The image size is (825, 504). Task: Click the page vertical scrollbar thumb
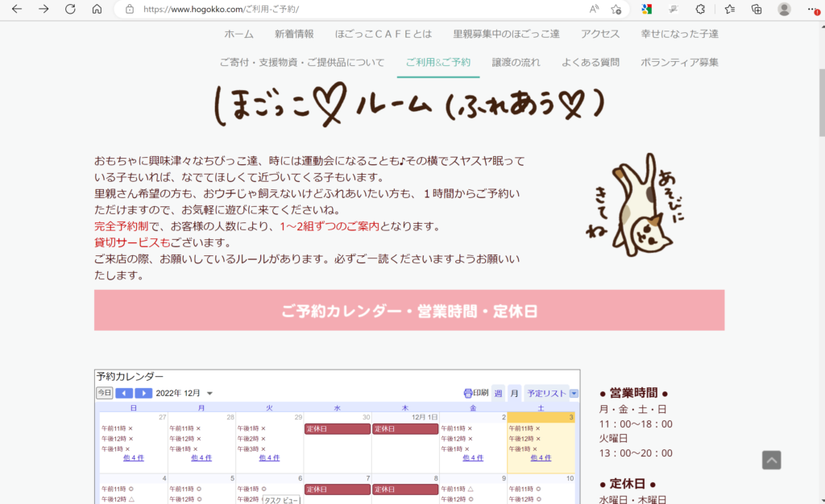pos(821,102)
